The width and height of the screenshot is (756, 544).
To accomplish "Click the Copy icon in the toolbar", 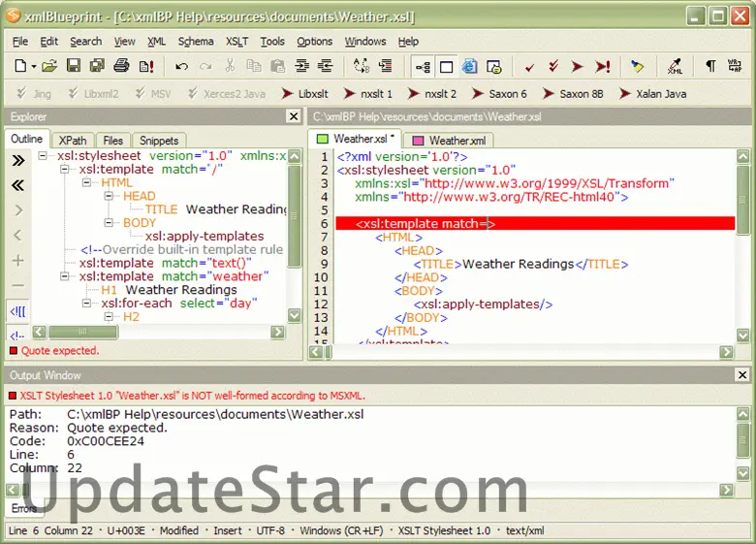I will click(x=254, y=66).
